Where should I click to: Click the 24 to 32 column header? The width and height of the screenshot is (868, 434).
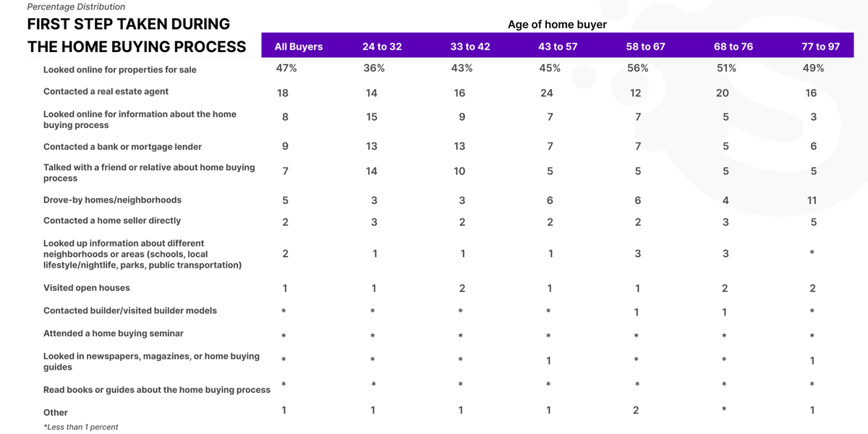[x=382, y=46]
